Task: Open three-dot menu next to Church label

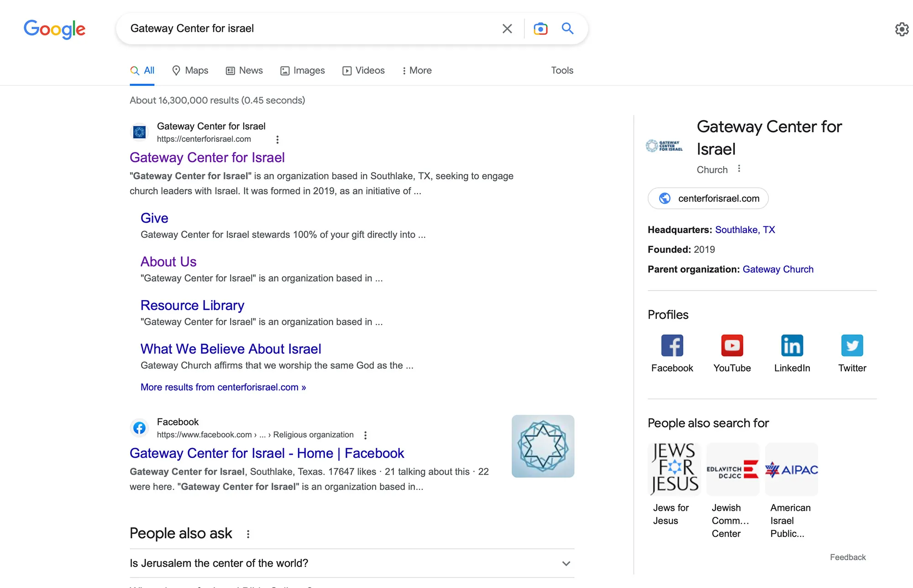Action: coord(739,169)
